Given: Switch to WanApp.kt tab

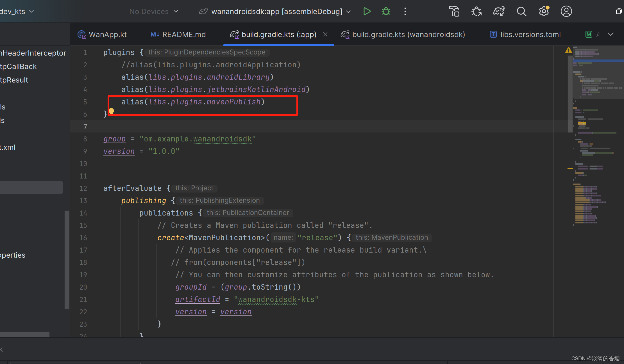Looking at the screenshot, I should 102,35.
